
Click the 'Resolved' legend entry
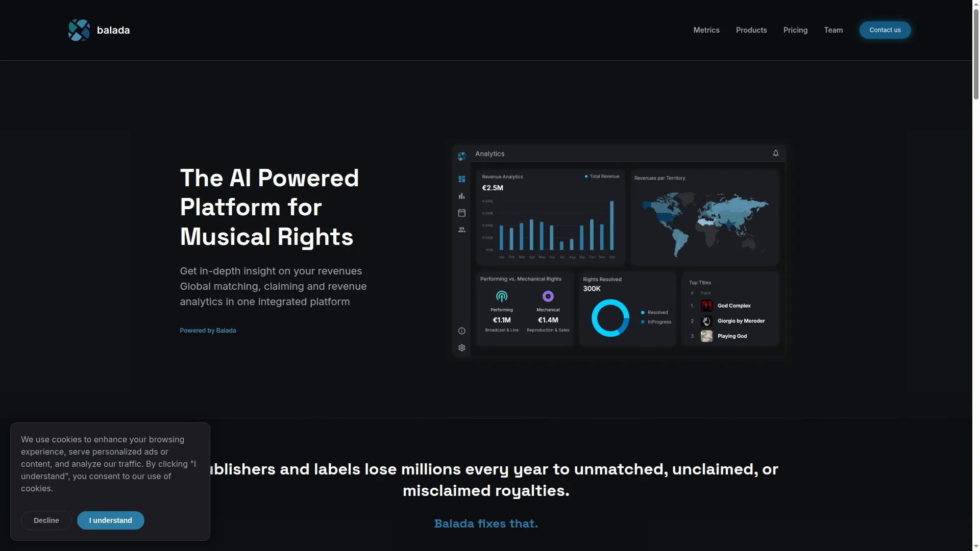tap(657, 312)
